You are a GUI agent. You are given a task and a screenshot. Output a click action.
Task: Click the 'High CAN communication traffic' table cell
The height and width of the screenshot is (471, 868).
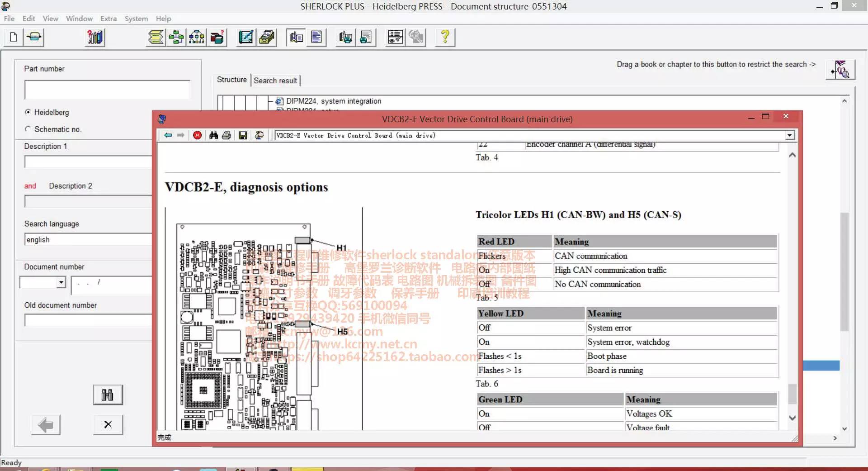click(665, 270)
